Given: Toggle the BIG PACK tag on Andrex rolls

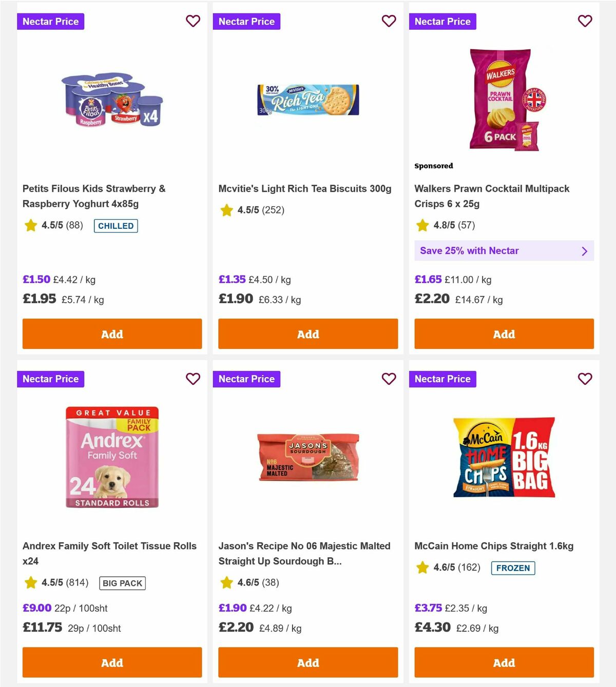Looking at the screenshot, I should (x=122, y=583).
